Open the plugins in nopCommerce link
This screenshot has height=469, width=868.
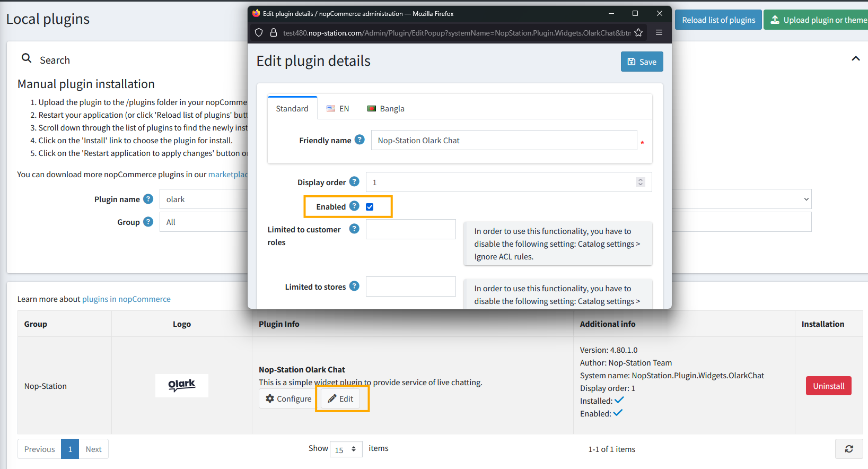[126, 299]
